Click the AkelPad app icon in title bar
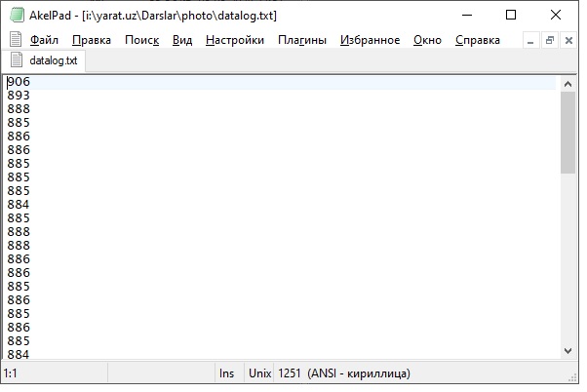The height and width of the screenshot is (392, 587). 17,15
